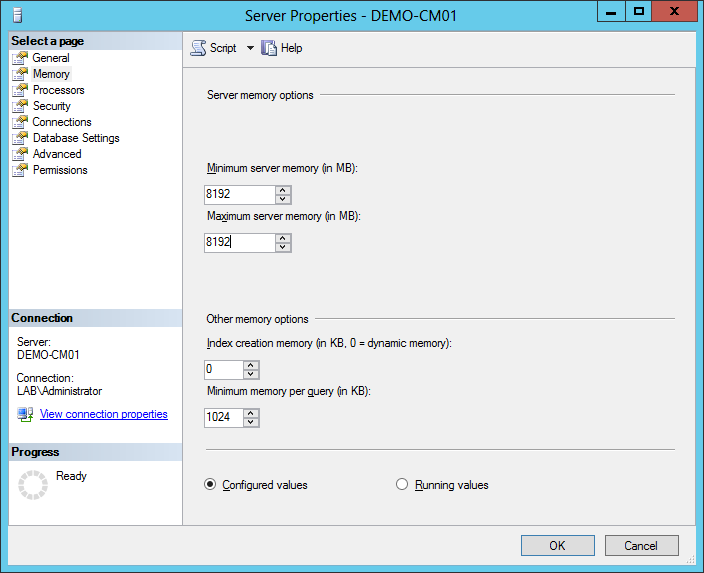
Task: Click the Security page icon
Action: (x=20, y=106)
